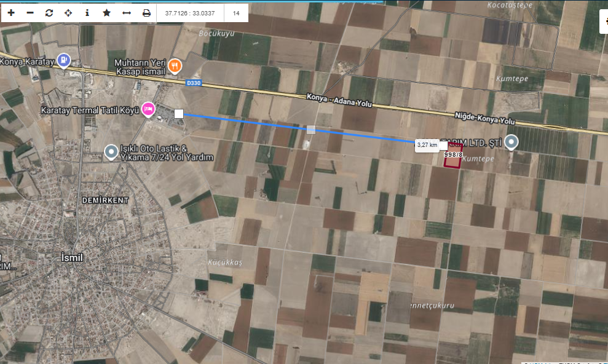Click the star favorites icon

pos(106,13)
